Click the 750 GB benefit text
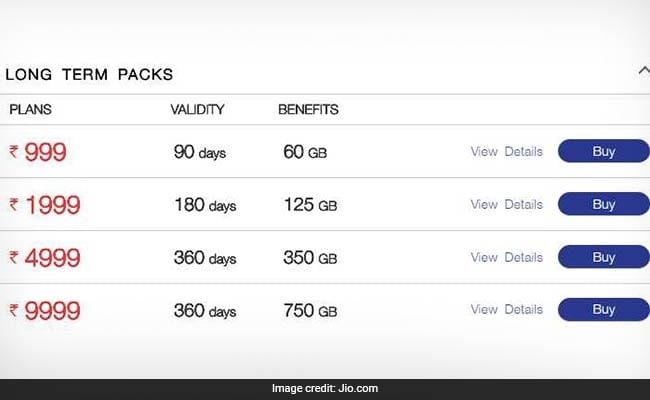The width and height of the screenshot is (650, 400). 310,311
